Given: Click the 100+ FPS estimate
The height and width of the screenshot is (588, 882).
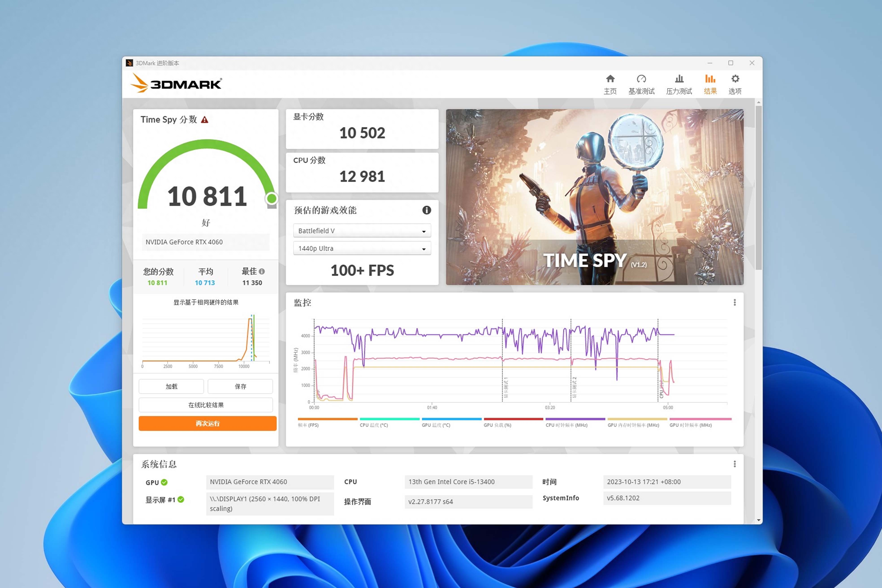Looking at the screenshot, I should 362,270.
